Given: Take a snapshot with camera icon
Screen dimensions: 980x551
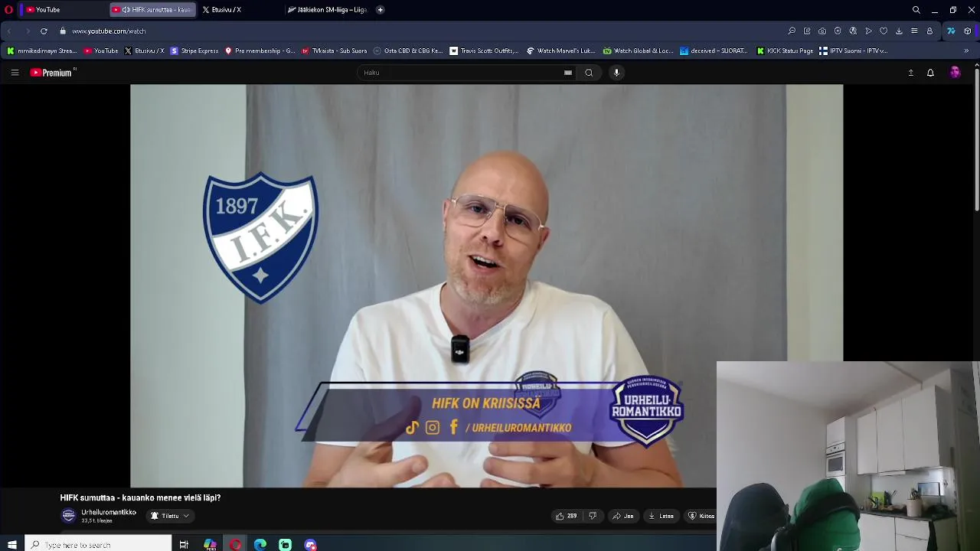Looking at the screenshot, I should (x=822, y=31).
